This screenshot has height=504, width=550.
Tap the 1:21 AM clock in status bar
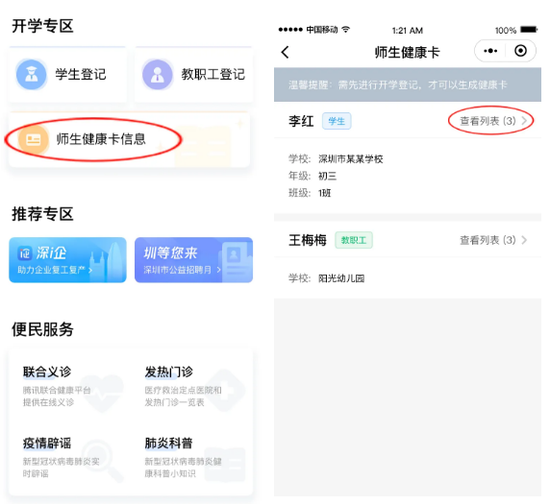[407, 31]
